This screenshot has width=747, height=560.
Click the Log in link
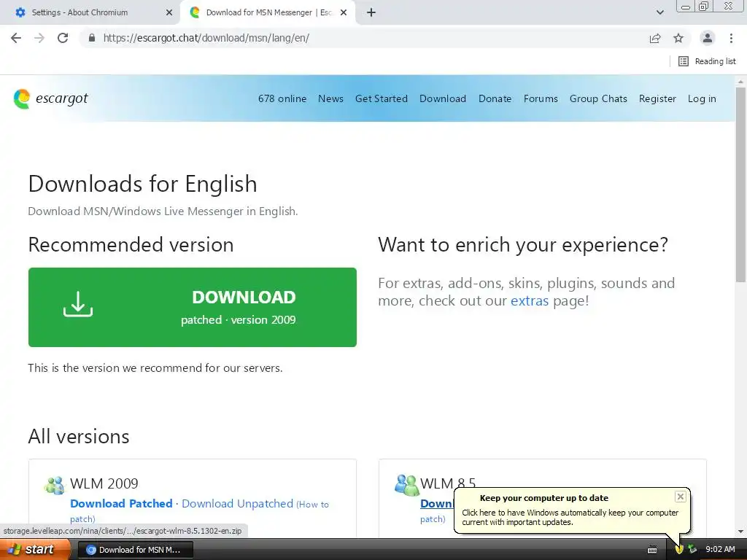pyautogui.click(x=702, y=98)
